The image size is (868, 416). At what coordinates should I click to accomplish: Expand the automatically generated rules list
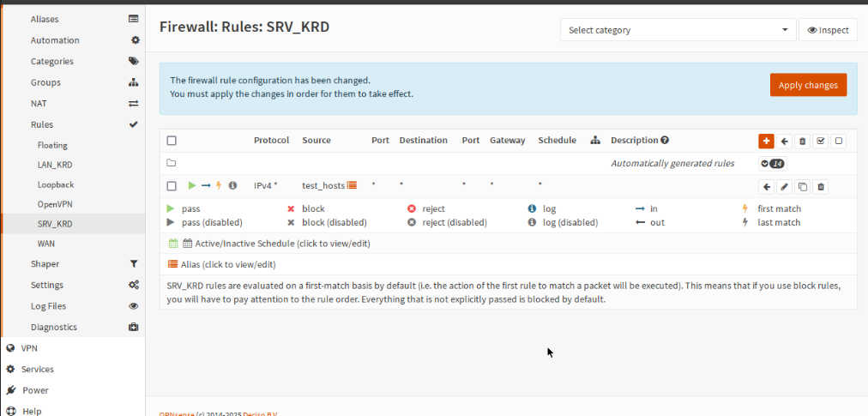772,164
